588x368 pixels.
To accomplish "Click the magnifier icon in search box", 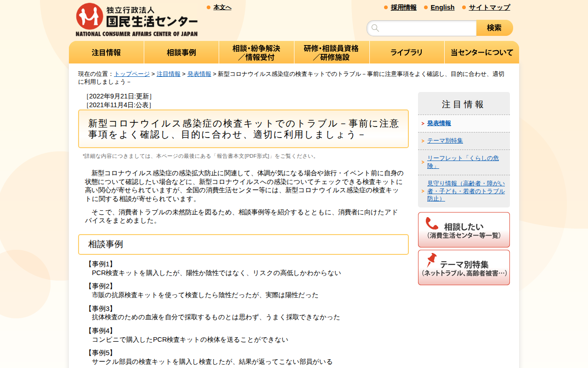I will coord(375,28).
